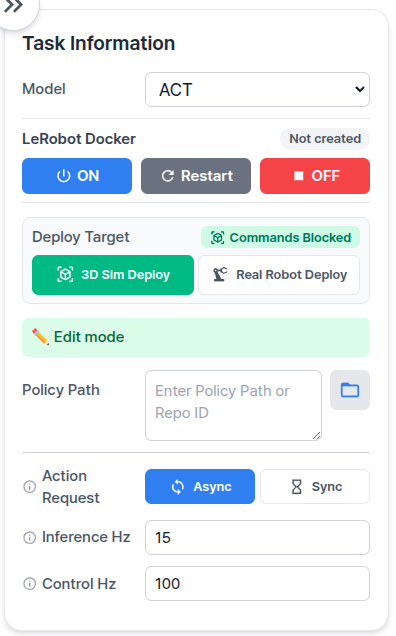Viewport: 396px width, 636px height.
Task: Choose Async action request mode
Action: (x=200, y=487)
